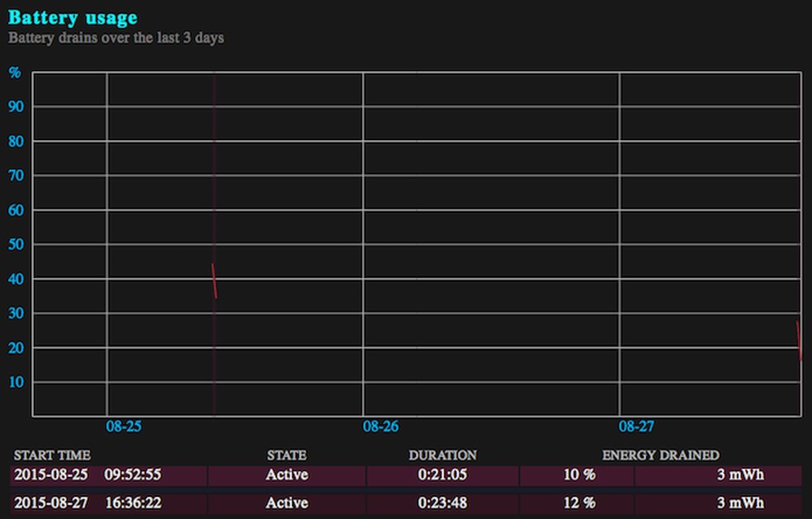This screenshot has height=519, width=812.
Task: Click the red drain segment at the chart's right edge
Action: click(x=799, y=340)
